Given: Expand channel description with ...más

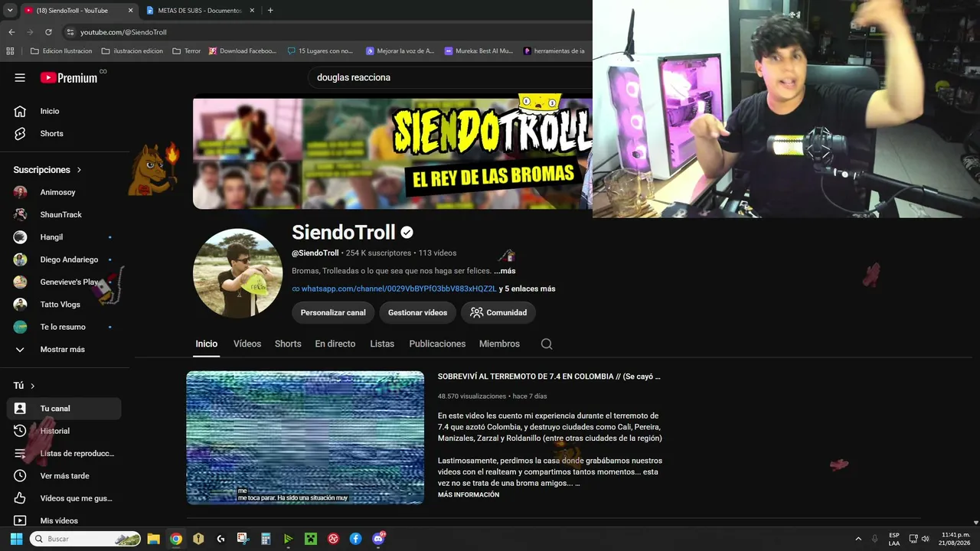Looking at the screenshot, I should coord(505,271).
